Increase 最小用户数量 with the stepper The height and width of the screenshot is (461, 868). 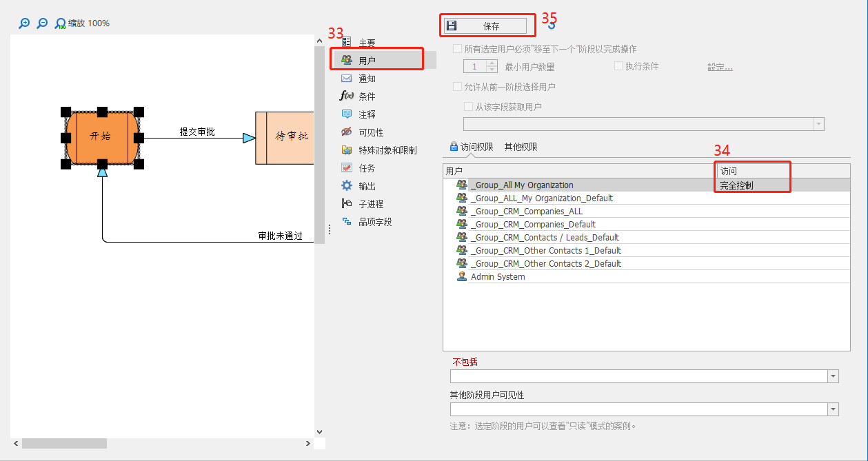pyautogui.click(x=490, y=63)
